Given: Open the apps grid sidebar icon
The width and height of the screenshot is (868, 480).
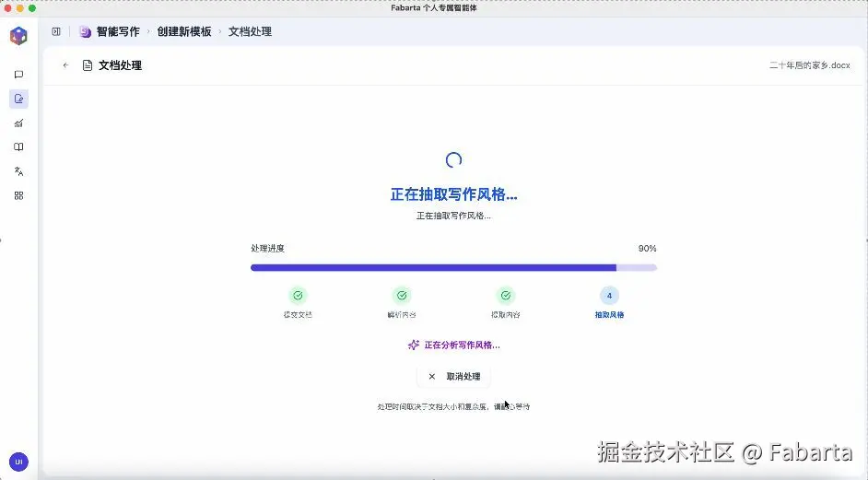Looking at the screenshot, I should click(x=18, y=195).
